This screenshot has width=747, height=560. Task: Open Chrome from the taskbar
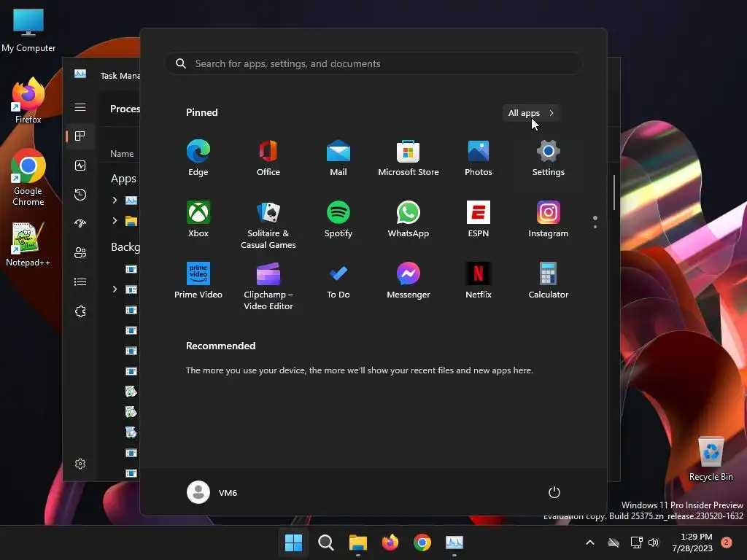[422, 542]
